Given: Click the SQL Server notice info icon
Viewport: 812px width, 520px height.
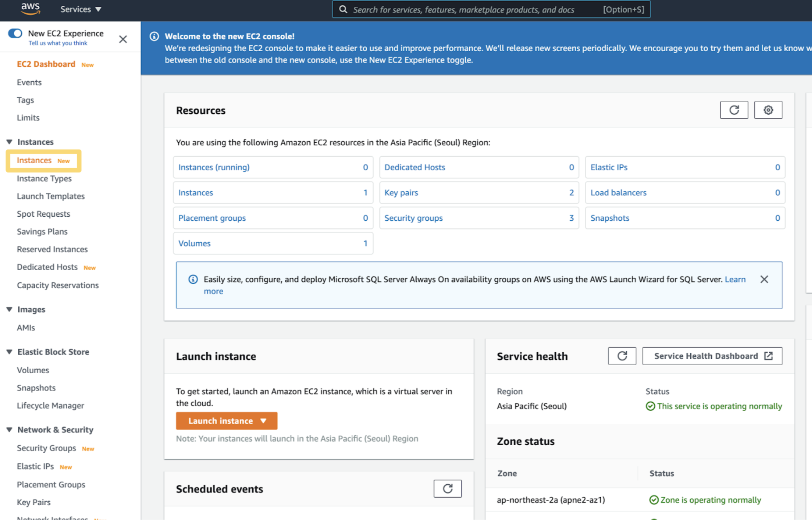Looking at the screenshot, I should [193, 280].
